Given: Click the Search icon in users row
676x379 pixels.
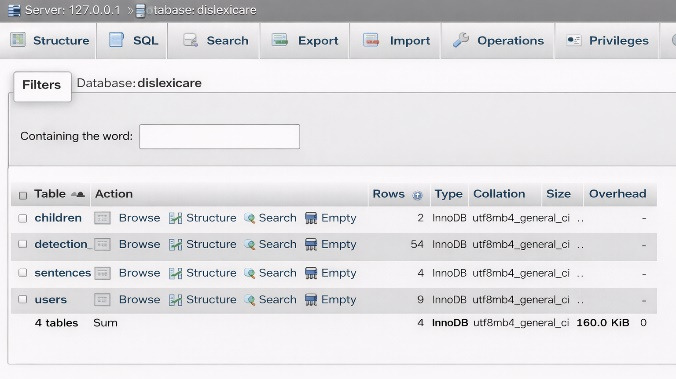Looking at the screenshot, I should tap(250, 300).
